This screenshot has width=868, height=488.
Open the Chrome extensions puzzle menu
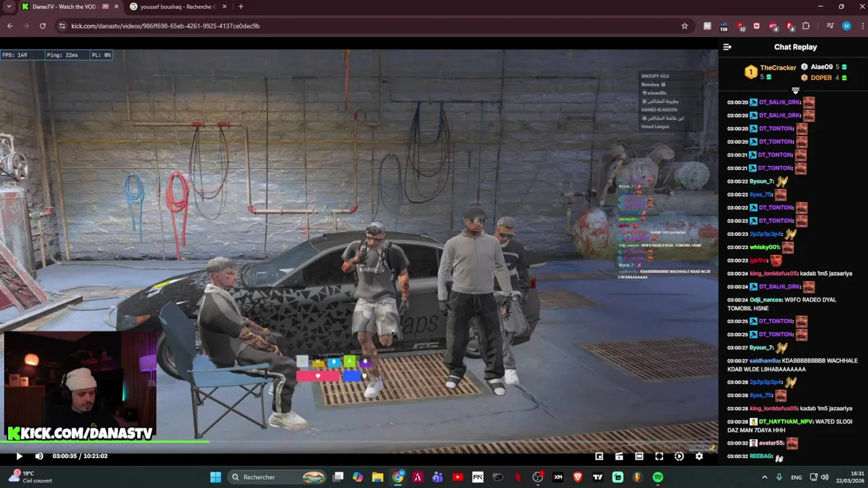(806, 26)
